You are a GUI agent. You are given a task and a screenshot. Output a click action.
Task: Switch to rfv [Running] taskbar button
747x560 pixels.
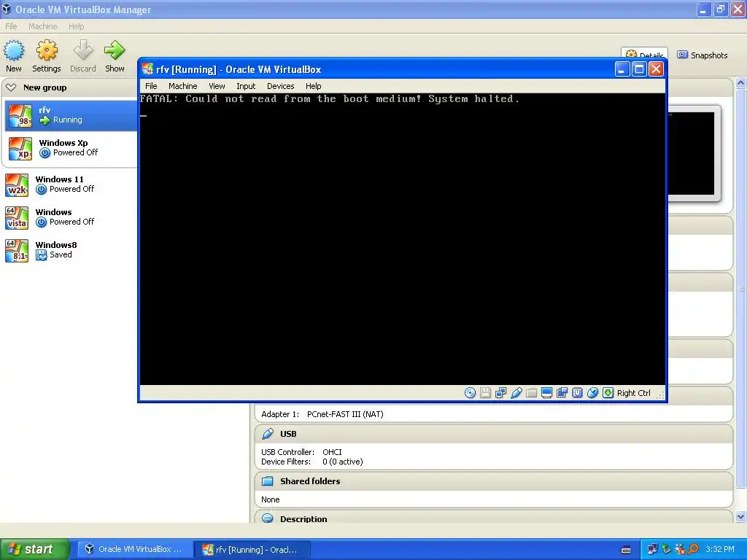click(252, 550)
